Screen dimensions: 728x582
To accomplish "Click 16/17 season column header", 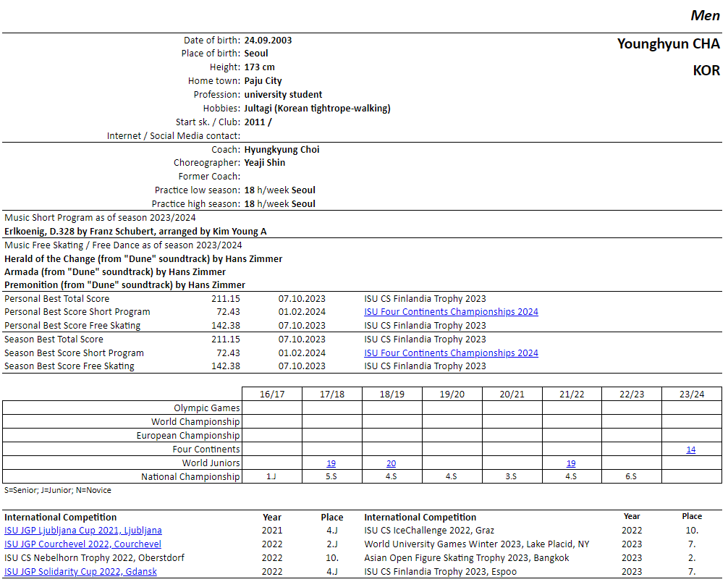I will click(272, 395).
